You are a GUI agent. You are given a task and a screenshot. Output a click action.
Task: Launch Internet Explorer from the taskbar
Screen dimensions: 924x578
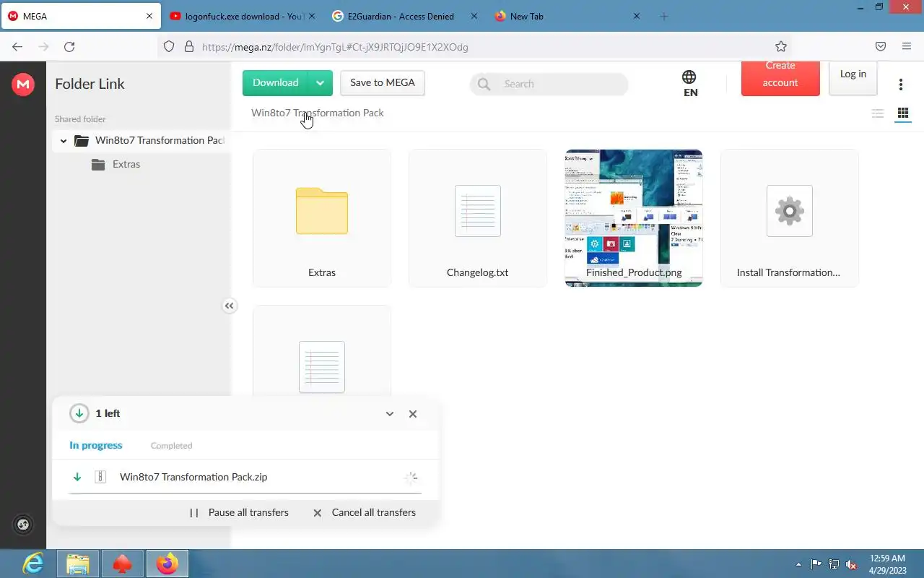32,564
